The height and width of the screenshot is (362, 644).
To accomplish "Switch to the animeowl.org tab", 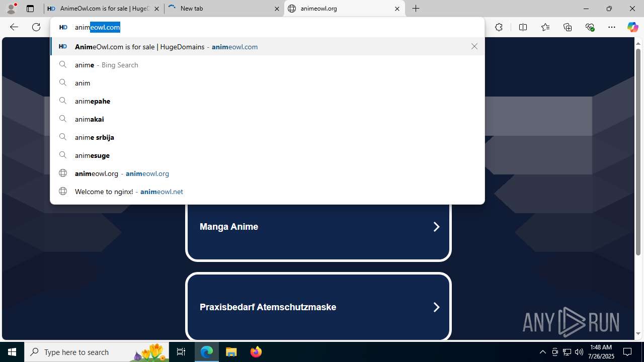I will pyautogui.click(x=344, y=9).
